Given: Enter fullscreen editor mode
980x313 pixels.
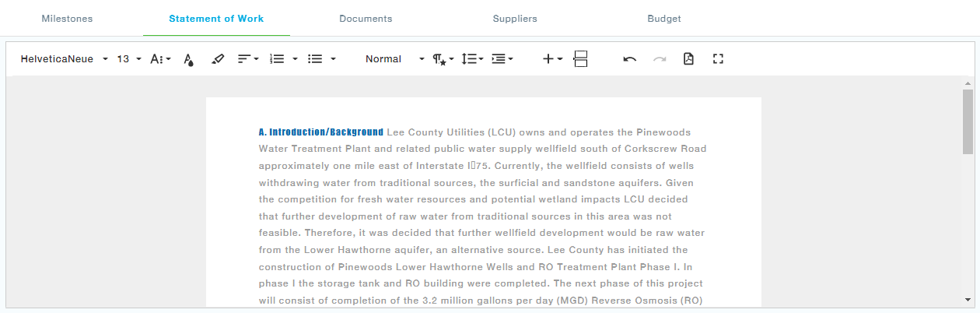Looking at the screenshot, I should (x=718, y=59).
